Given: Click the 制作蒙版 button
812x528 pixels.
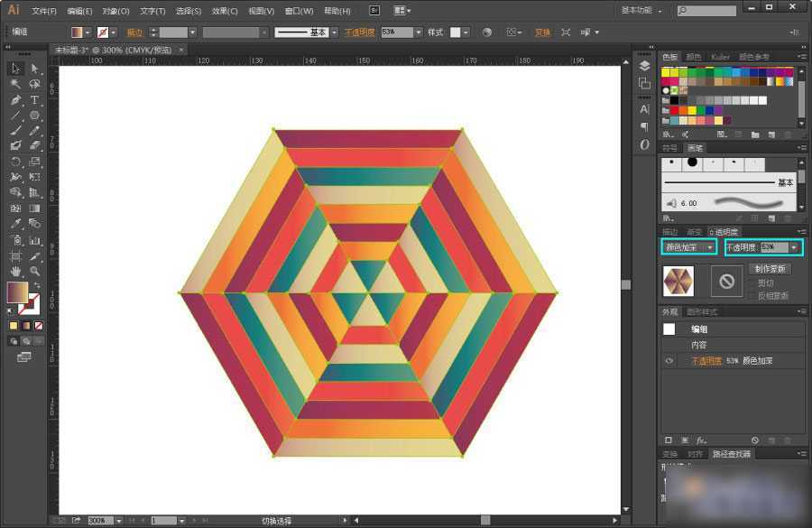Looking at the screenshot, I should coord(769,269).
